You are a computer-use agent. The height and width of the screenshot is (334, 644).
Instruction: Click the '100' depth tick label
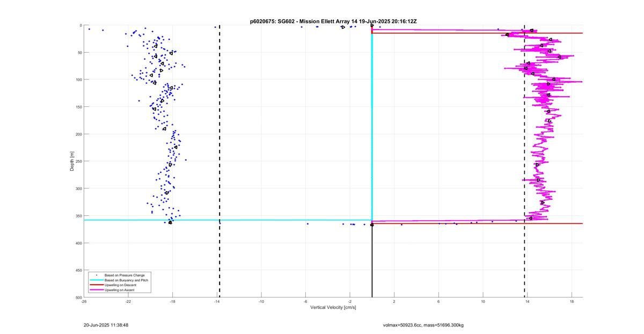[78, 79]
